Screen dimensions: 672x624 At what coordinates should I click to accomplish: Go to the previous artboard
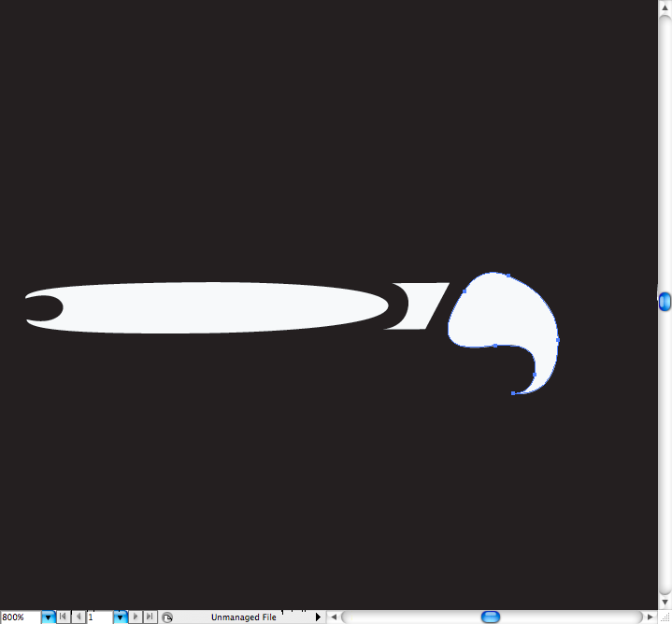[79, 617]
